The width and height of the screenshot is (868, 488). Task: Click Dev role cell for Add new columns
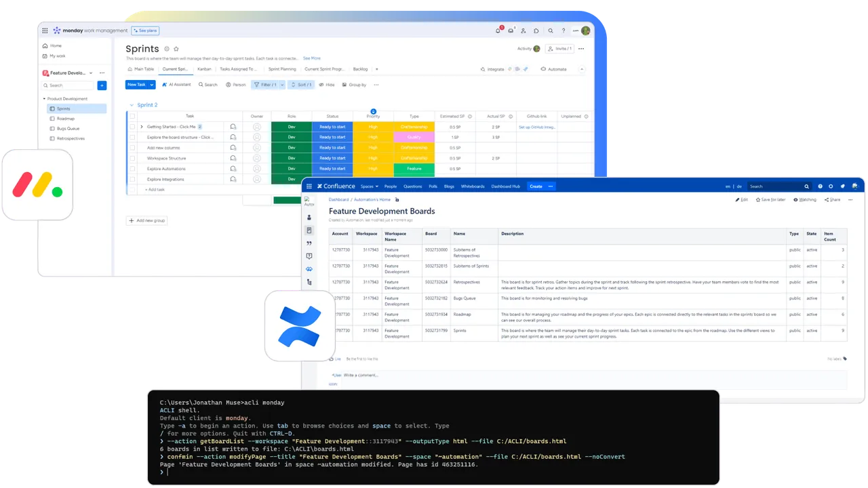click(292, 148)
